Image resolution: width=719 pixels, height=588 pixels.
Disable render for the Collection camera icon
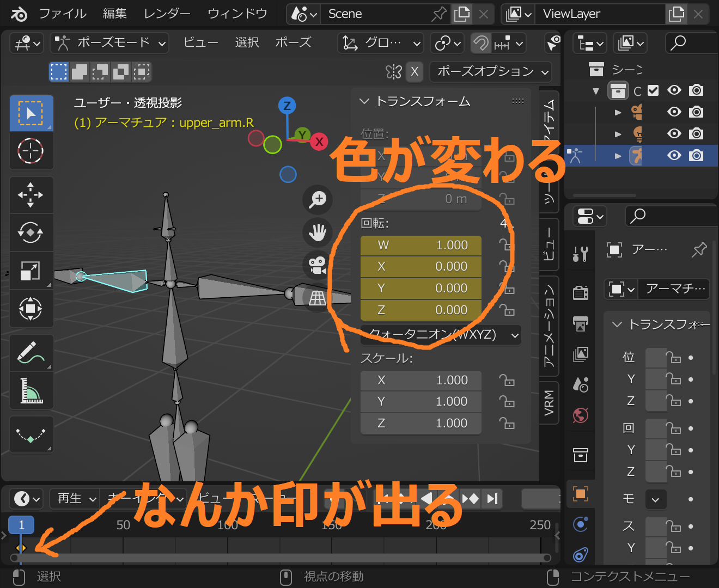pyautogui.click(x=696, y=90)
